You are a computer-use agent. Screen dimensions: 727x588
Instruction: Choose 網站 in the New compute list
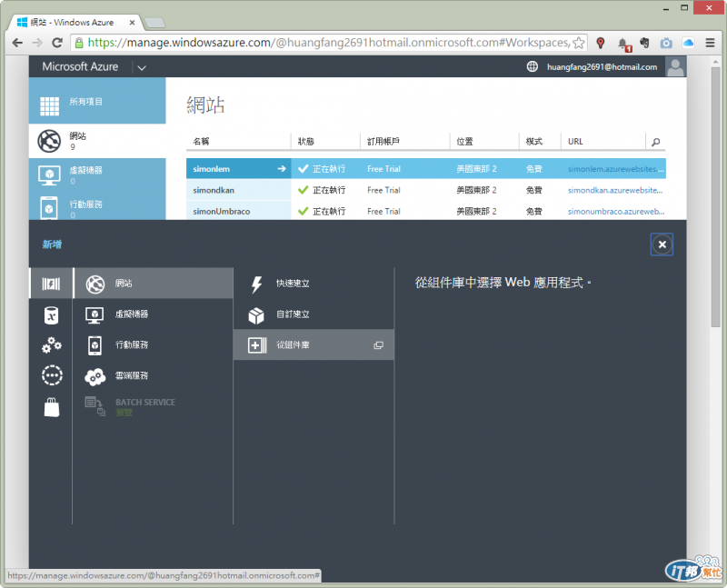[154, 284]
